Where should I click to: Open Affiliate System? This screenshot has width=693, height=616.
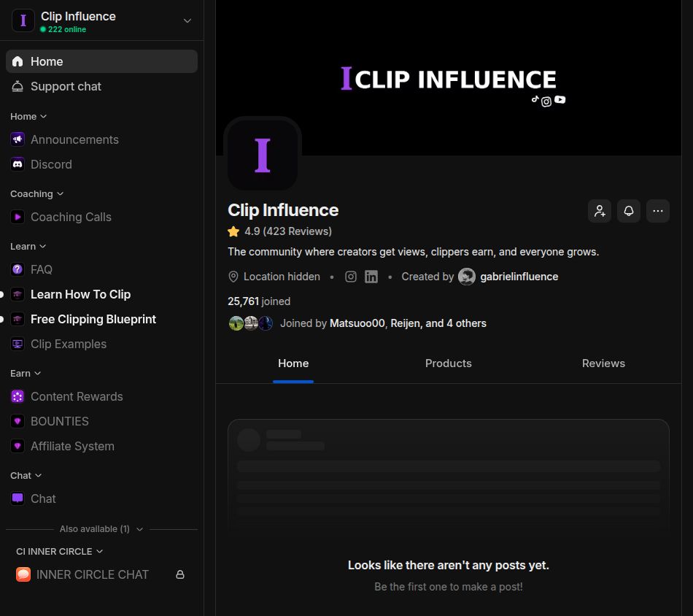point(101,446)
